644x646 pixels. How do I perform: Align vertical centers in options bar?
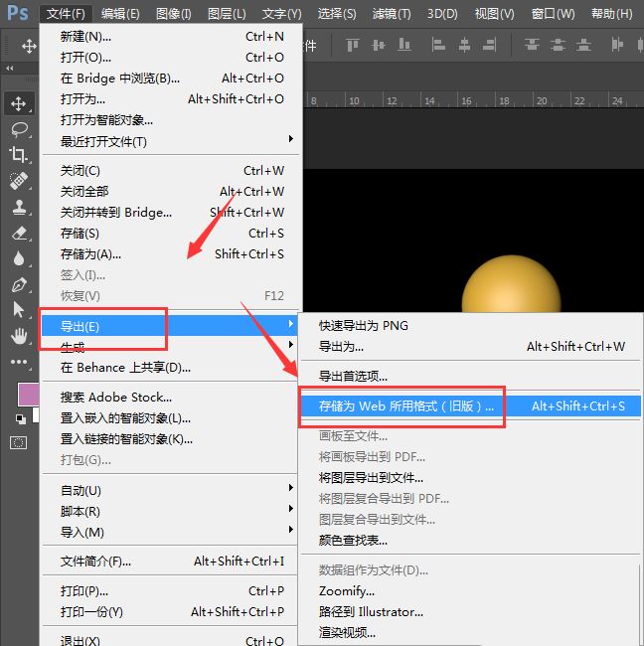coord(379,45)
